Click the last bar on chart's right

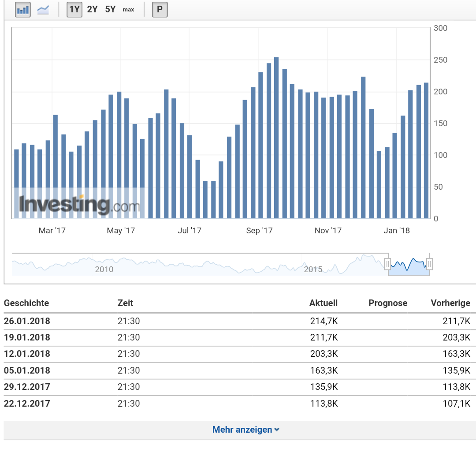(x=426, y=150)
